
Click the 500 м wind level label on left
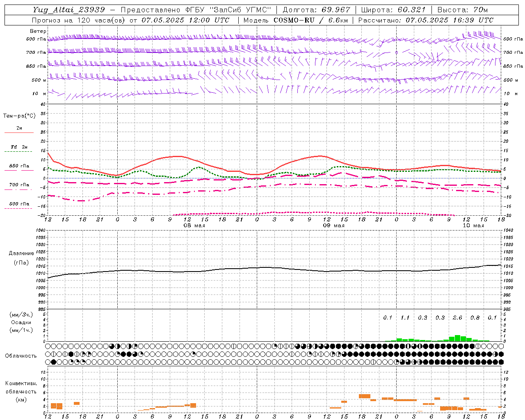click(x=39, y=80)
